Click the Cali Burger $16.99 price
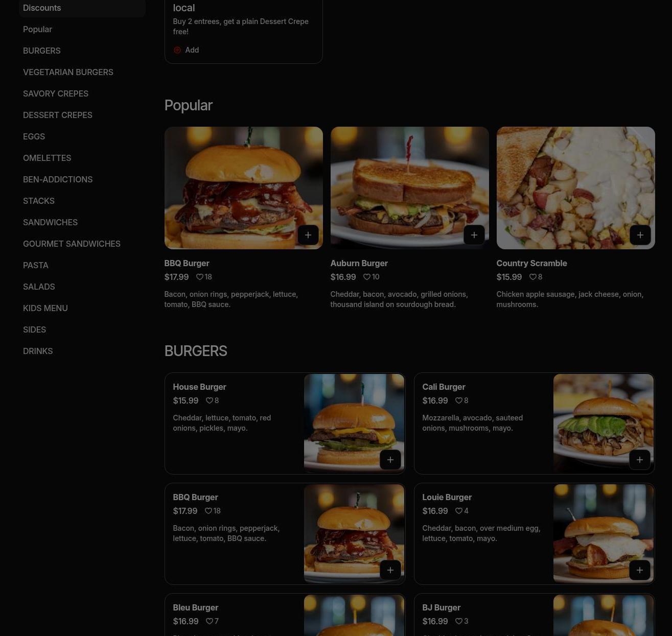The image size is (672, 636). point(435,401)
